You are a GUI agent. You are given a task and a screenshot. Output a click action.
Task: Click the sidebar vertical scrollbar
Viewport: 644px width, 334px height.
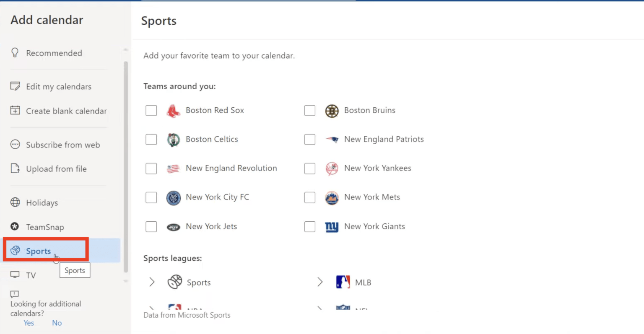click(x=126, y=168)
